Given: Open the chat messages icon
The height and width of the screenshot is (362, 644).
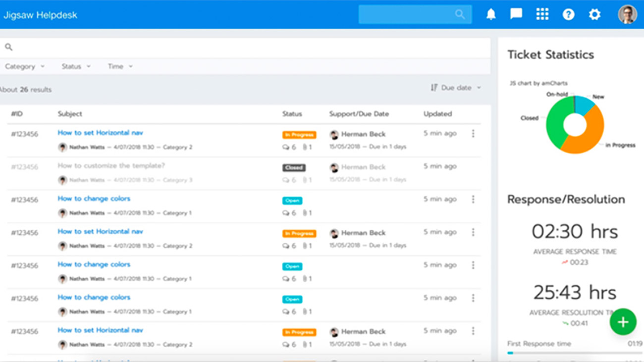Looking at the screenshot, I should coord(516,14).
